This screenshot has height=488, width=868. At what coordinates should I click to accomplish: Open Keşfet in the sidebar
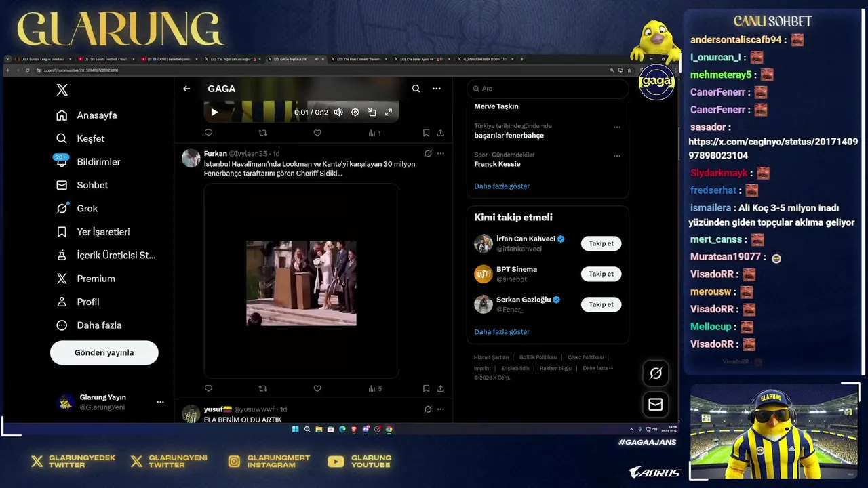coord(81,138)
